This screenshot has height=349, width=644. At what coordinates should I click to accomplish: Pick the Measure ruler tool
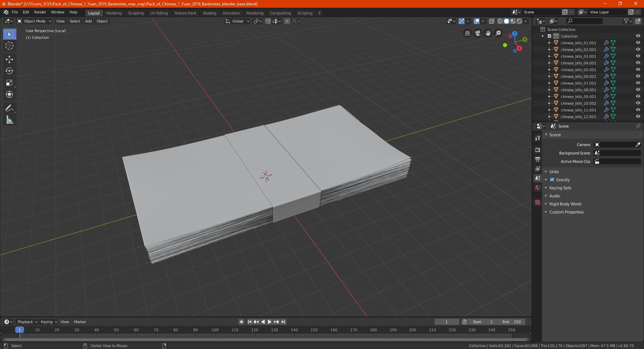(x=9, y=120)
